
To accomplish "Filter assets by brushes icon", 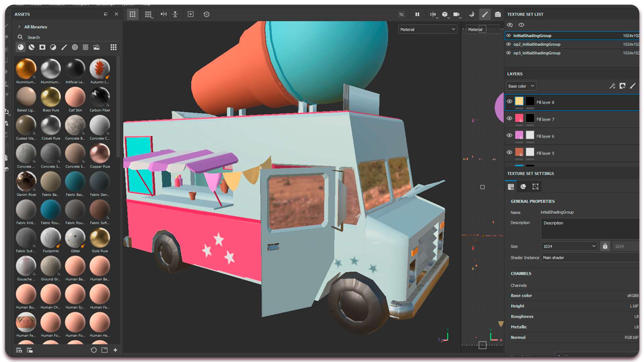I will [x=64, y=47].
